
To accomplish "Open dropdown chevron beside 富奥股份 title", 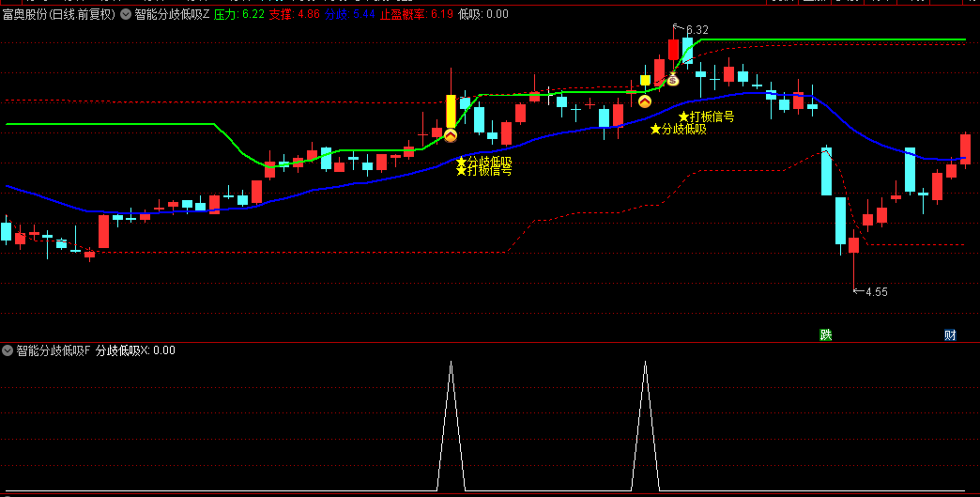I will point(126,14).
